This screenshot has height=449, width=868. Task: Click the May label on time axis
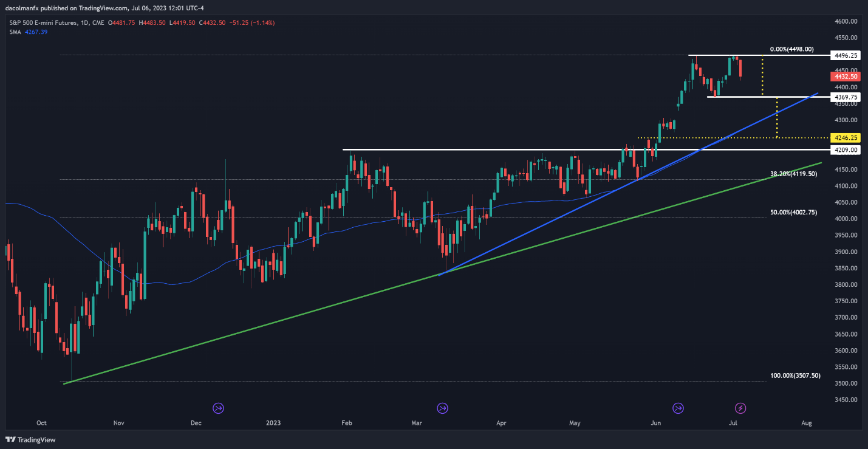pos(576,422)
